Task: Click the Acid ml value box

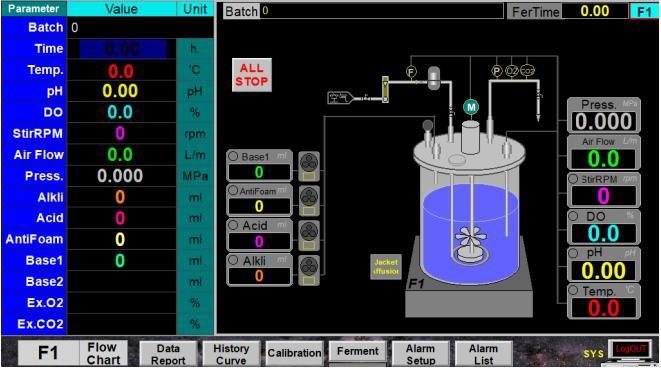Action: (259, 242)
